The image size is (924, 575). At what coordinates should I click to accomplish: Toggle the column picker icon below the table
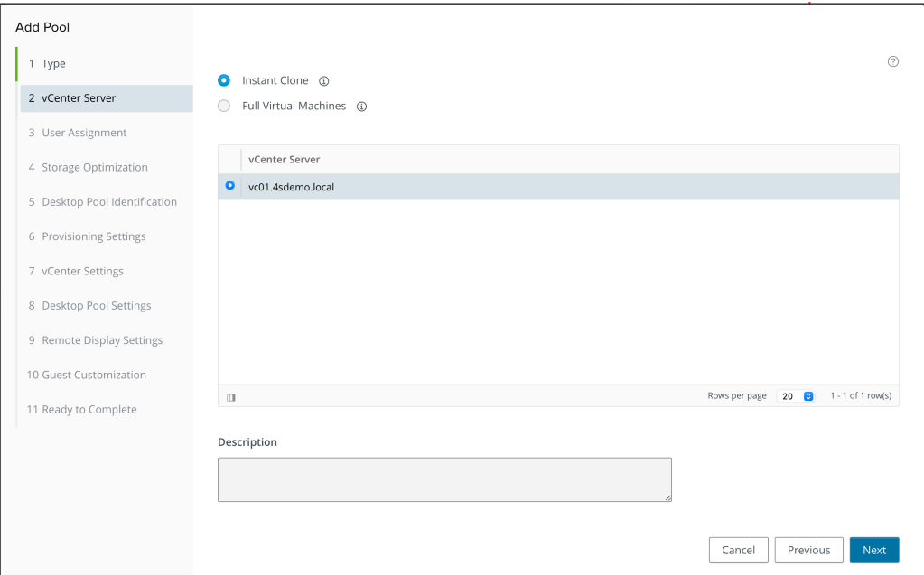[231, 397]
